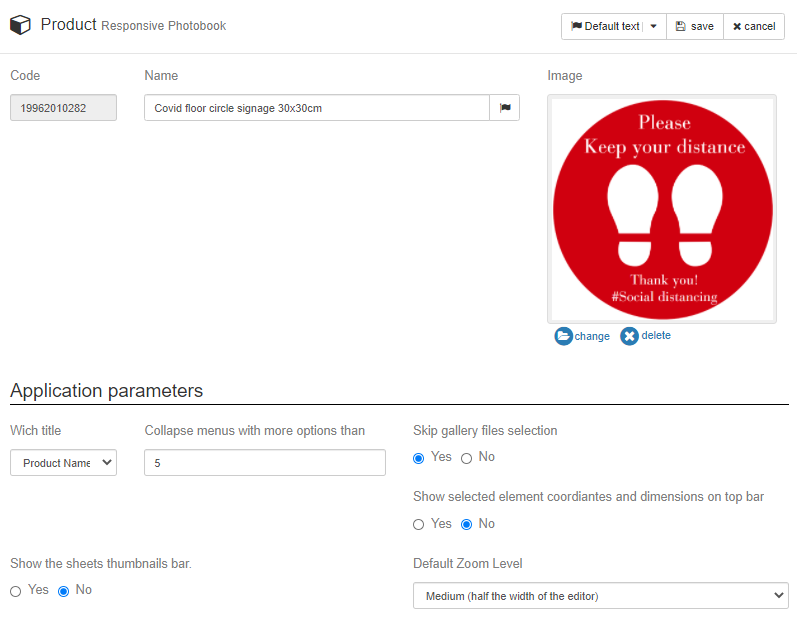Select Yes for Skip gallery files selection

coord(418,458)
